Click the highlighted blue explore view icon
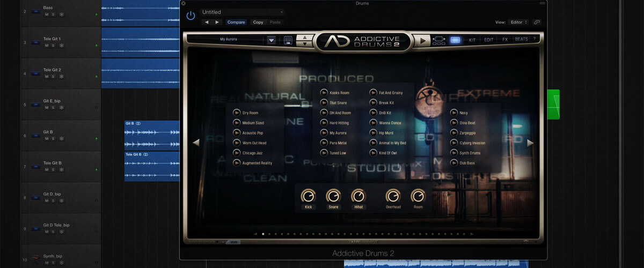 (455, 40)
